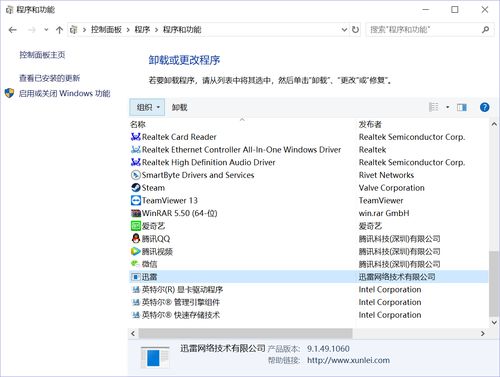Viewport: 500px width, 377px height.
Task: Click the WinRAR 5.50 icon
Action: coord(136,213)
